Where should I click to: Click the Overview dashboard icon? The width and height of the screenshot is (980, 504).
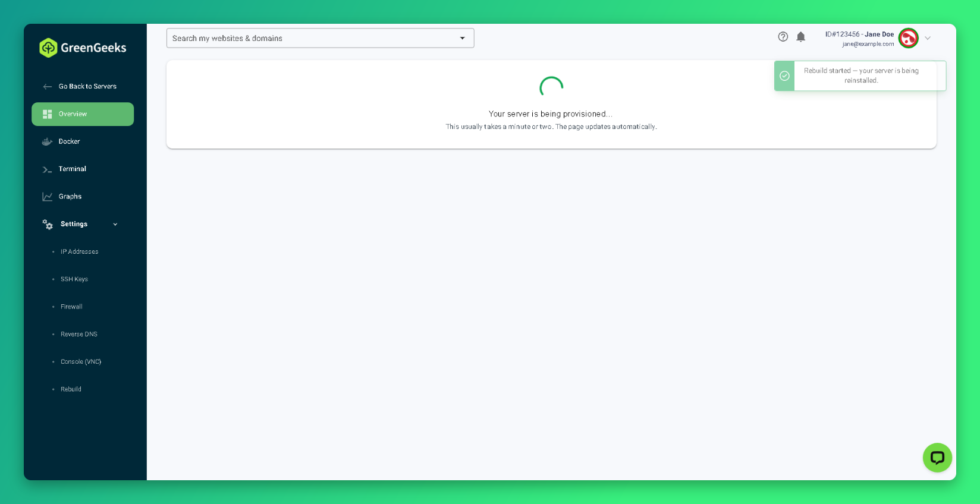48,114
